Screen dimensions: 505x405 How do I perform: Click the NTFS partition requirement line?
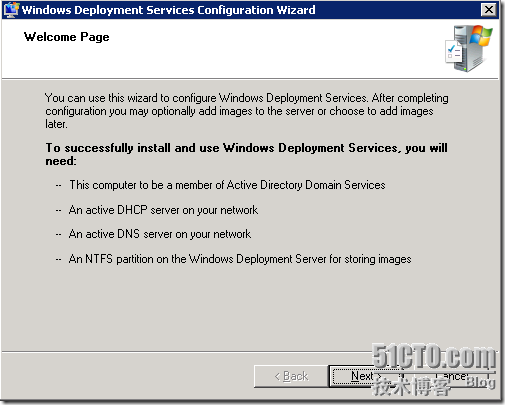pos(240,259)
